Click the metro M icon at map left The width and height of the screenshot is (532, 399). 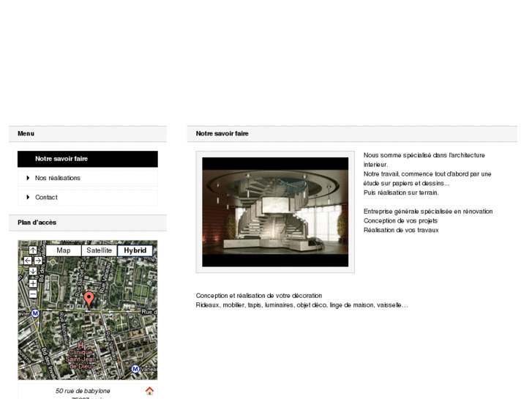[x=35, y=313]
